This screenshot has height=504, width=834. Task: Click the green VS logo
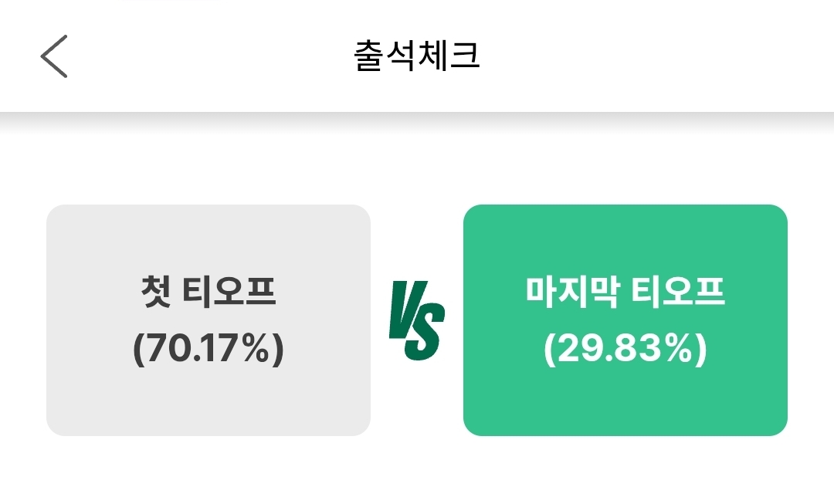pos(416,320)
